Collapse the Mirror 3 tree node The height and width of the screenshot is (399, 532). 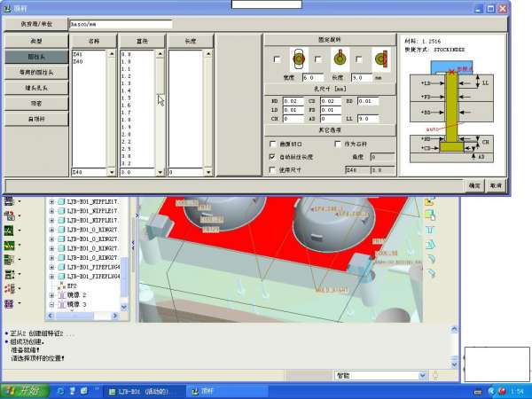(x=51, y=305)
